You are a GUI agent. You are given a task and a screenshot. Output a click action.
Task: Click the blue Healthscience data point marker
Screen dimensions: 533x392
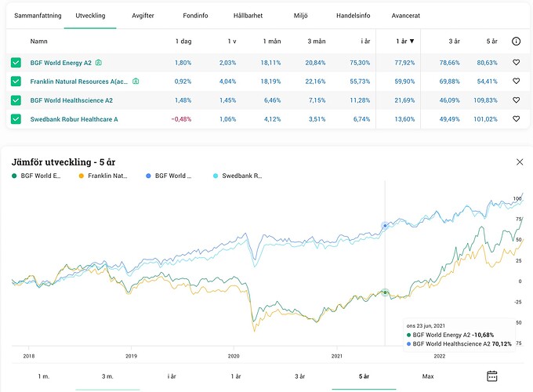(385, 226)
